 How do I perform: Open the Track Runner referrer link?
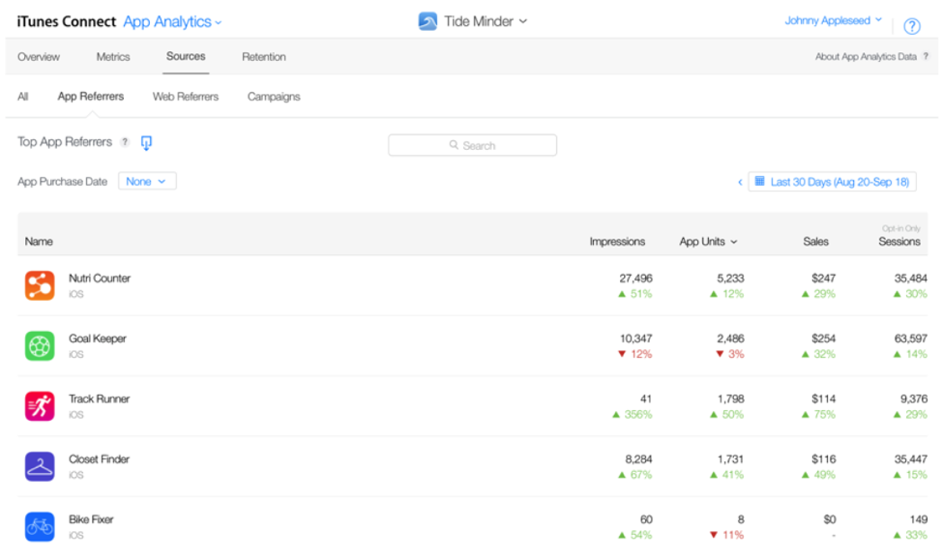coord(100,398)
